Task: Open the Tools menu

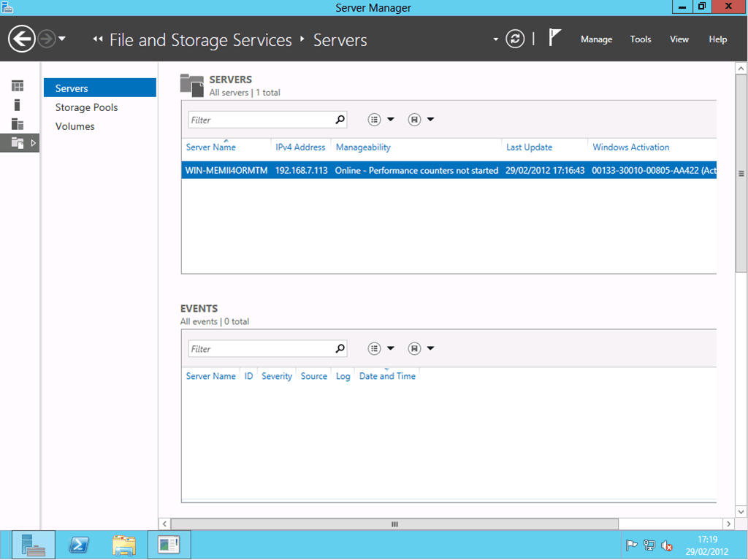Action: (x=641, y=39)
